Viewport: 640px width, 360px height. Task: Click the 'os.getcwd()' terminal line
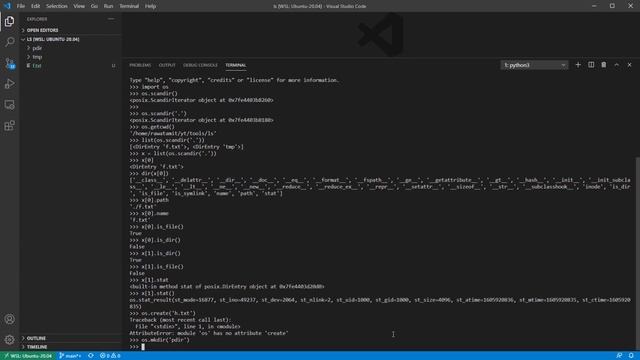point(152,127)
